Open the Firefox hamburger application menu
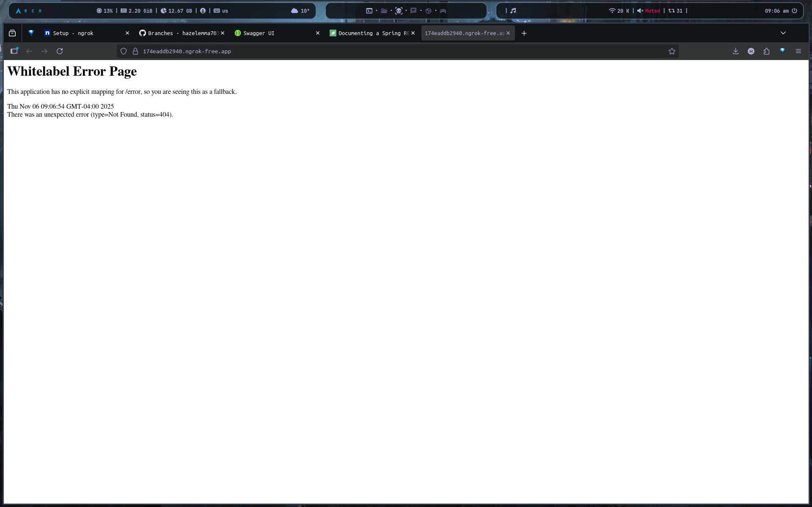The image size is (812, 507). tap(798, 51)
